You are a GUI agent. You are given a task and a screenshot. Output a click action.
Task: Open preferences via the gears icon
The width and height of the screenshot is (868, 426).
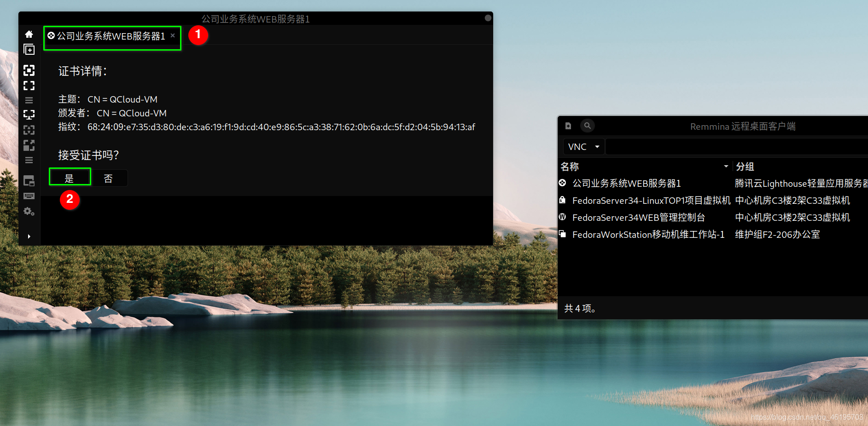pyautogui.click(x=29, y=212)
